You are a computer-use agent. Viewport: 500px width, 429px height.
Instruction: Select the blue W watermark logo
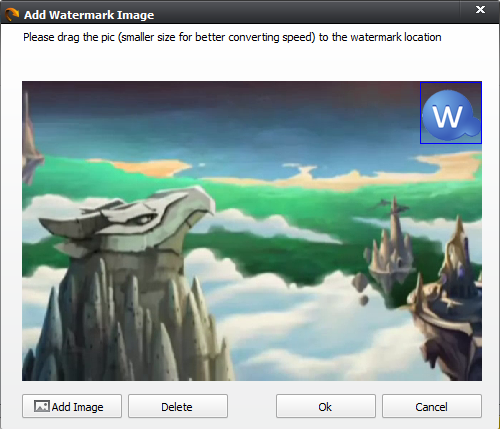pyautogui.click(x=451, y=114)
